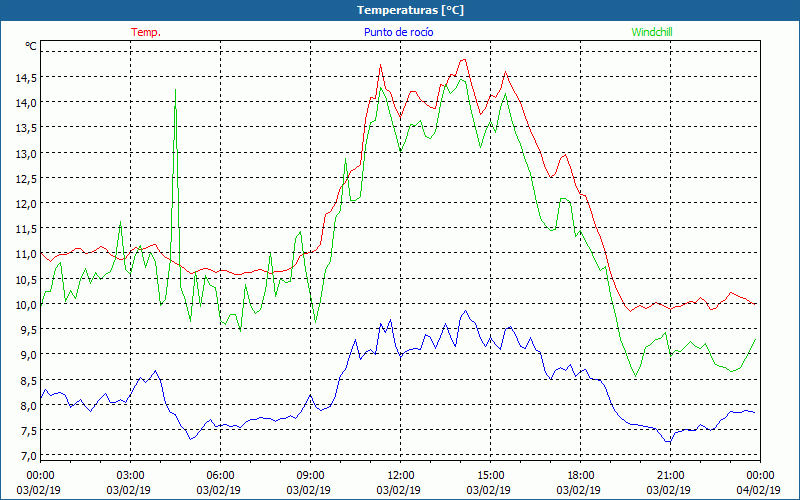Click the 9,0 y-axis value
The image size is (800, 500).
coord(28,355)
